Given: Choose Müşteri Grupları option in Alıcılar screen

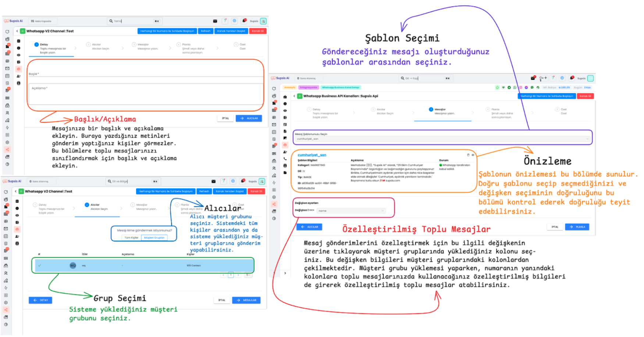Looking at the screenshot, I should click(154, 238).
